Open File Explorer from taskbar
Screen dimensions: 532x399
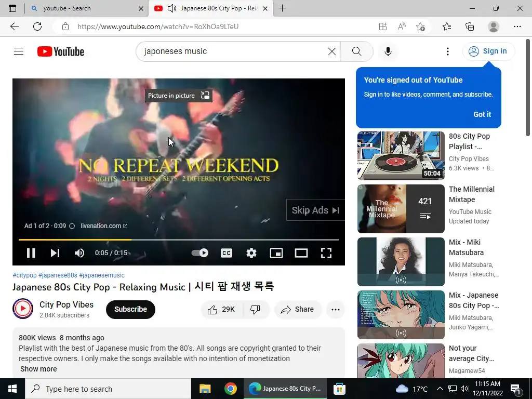click(205, 389)
